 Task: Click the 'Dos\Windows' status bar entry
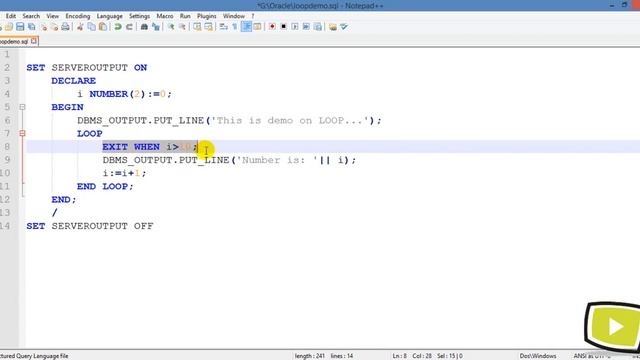click(538, 356)
